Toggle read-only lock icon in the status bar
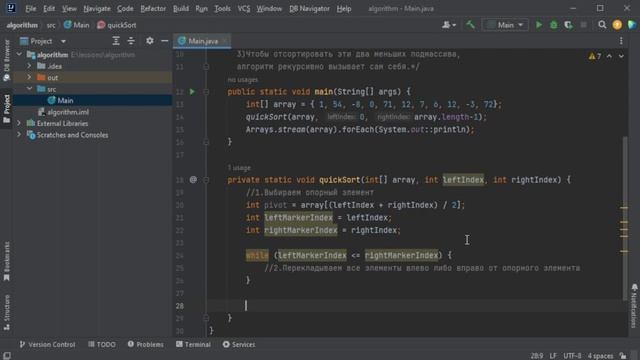The height and width of the screenshot is (360, 640). pos(623,356)
